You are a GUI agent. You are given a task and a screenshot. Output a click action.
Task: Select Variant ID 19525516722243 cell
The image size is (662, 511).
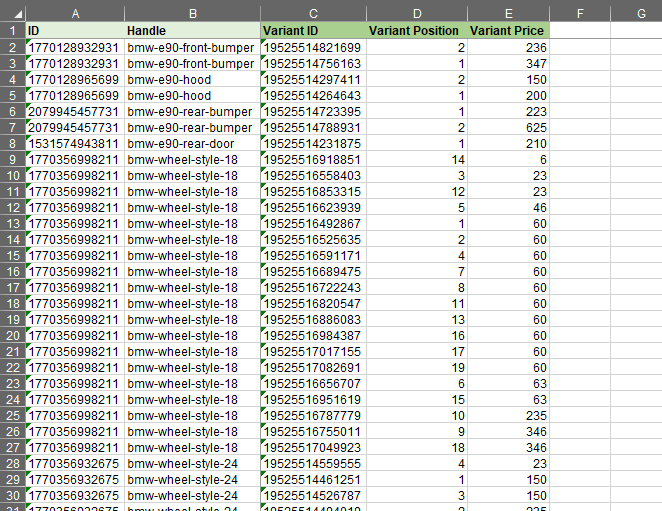[313, 288]
